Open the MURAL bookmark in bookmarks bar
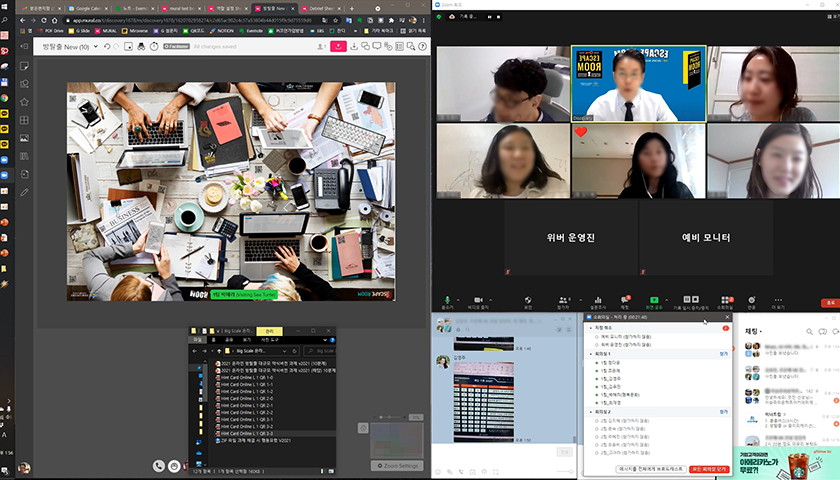The image size is (840, 480). point(106,31)
